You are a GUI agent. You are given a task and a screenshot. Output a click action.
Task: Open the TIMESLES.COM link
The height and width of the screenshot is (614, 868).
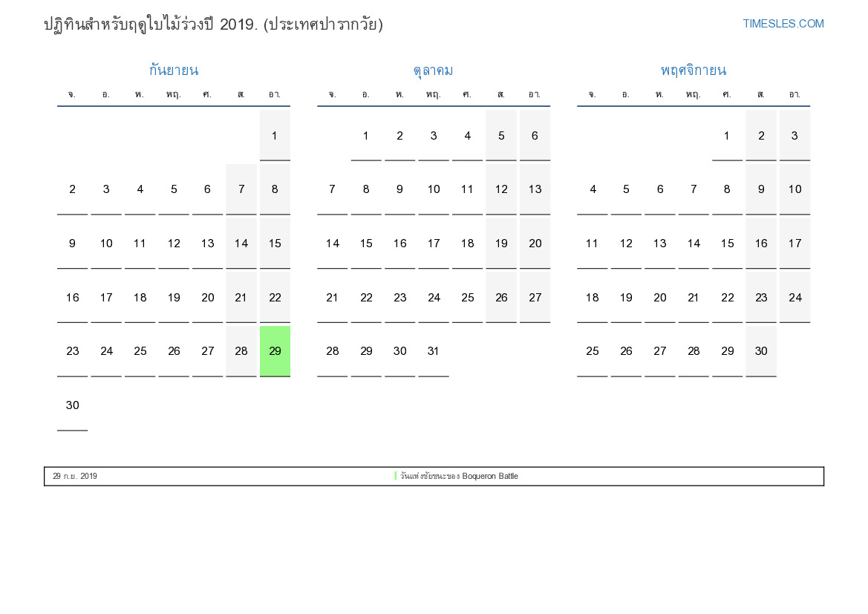[x=783, y=24]
